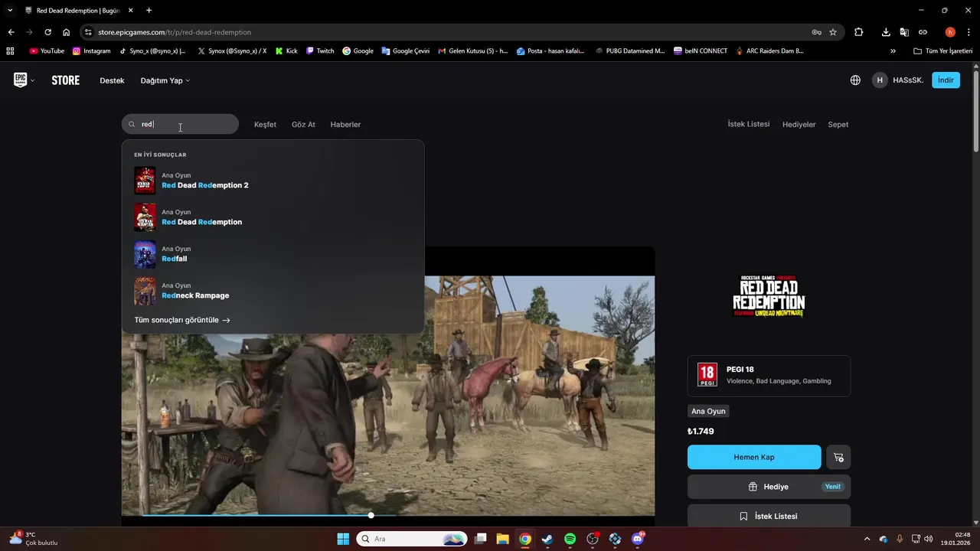Select the Redfall search result
Image resolution: width=980 pixels, height=551 pixels.
coord(273,254)
